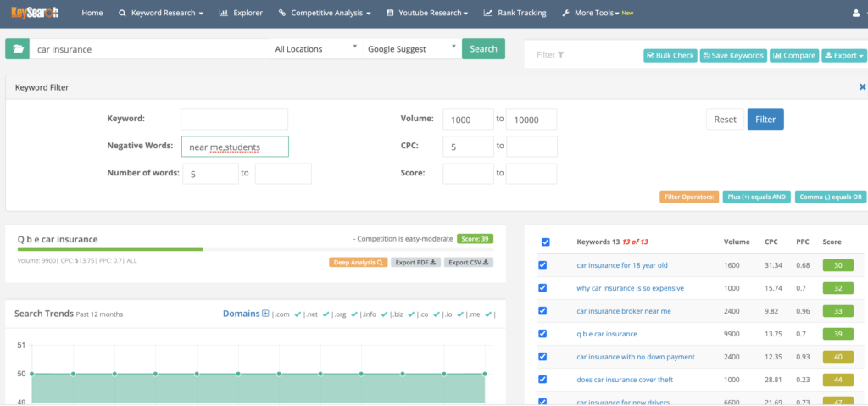Click the Number of words maximum field
The height and width of the screenshot is (406, 868).
[283, 174]
